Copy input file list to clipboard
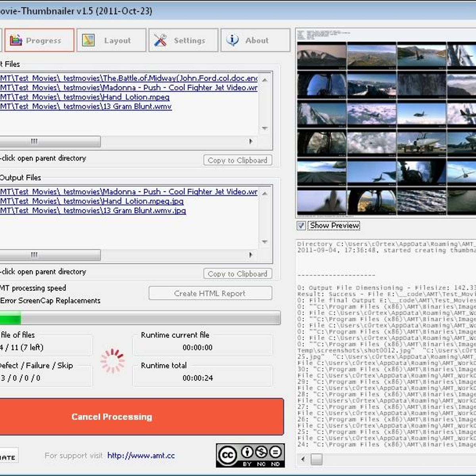The width and height of the screenshot is (476, 476). click(x=237, y=160)
